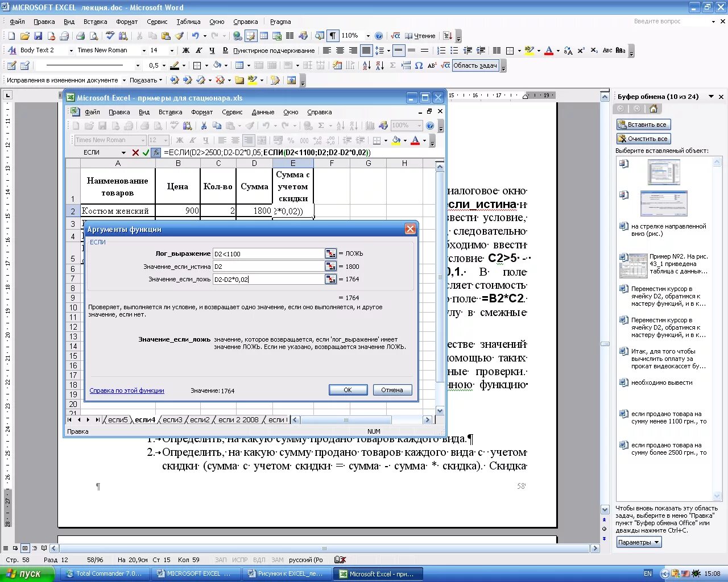This screenshot has width=728, height=582.
Task: Switch to Total Commander in the taskbar
Action: point(105,574)
